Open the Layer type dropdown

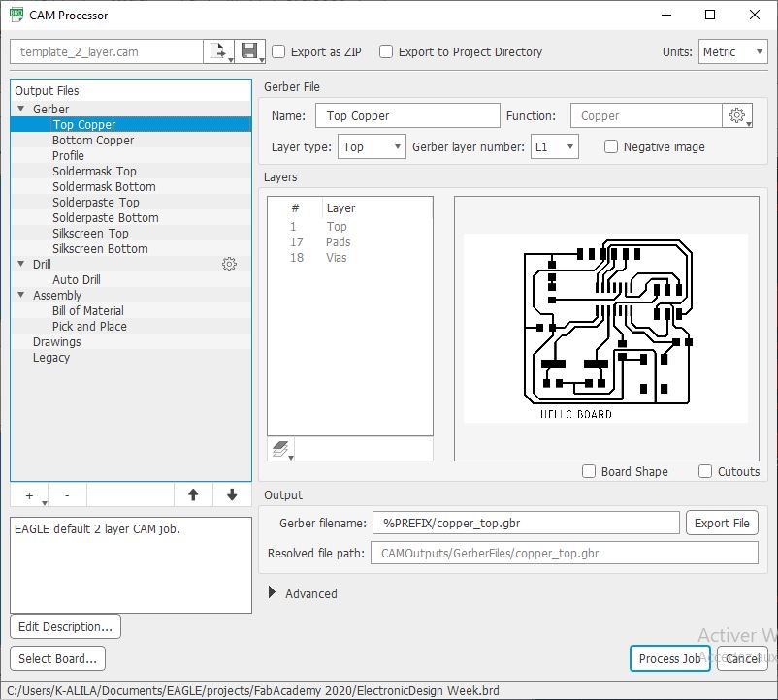pyautogui.click(x=372, y=146)
